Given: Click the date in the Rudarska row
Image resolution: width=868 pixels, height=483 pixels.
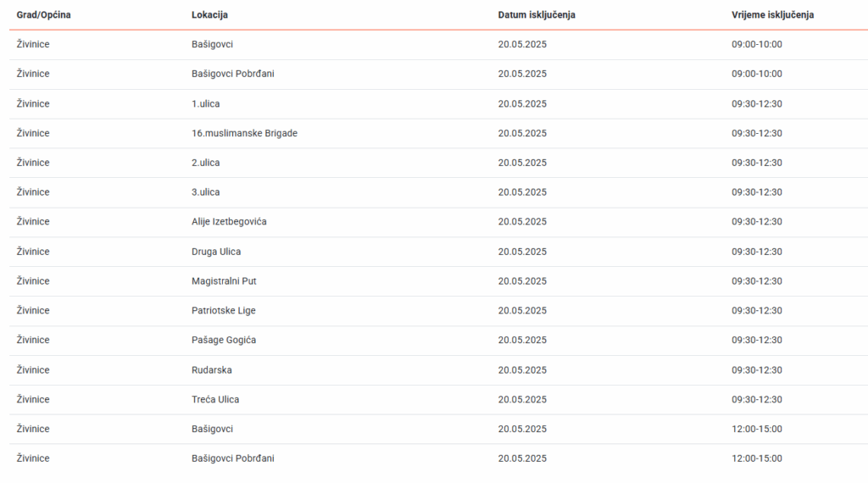Looking at the screenshot, I should click(522, 370).
